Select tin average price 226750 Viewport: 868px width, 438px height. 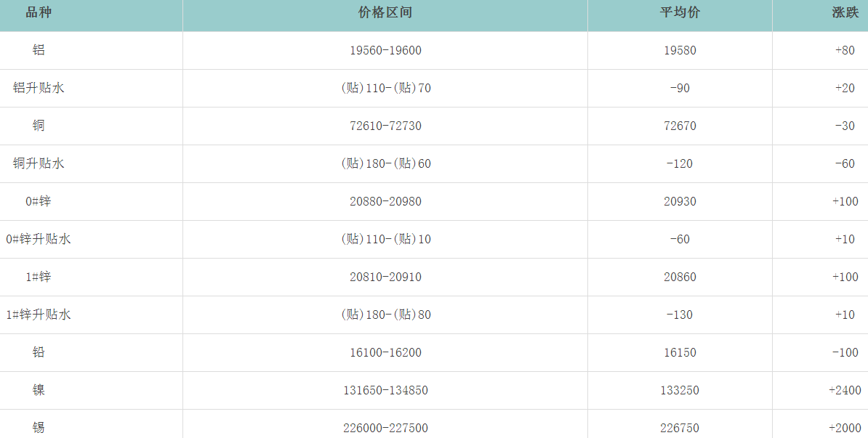coord(680,428)
